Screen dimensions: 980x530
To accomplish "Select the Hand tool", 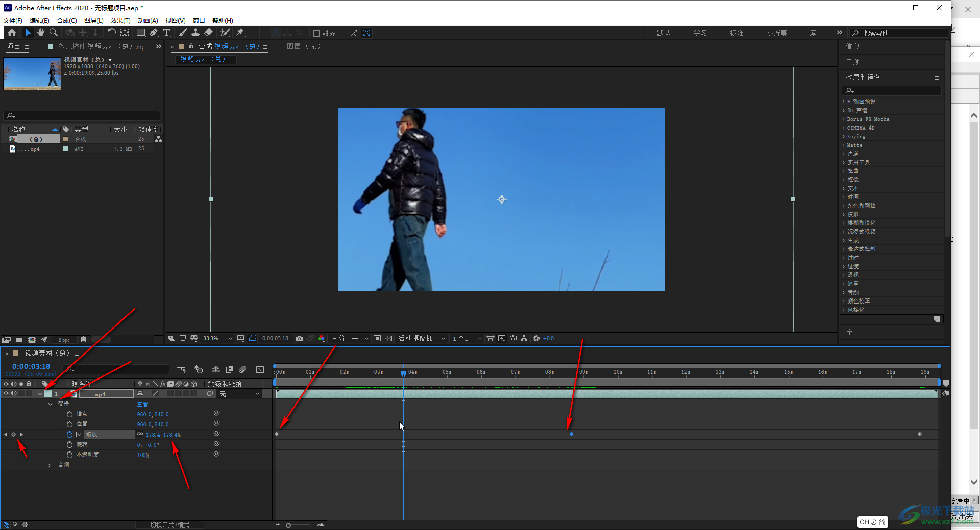I will [41, 33].
